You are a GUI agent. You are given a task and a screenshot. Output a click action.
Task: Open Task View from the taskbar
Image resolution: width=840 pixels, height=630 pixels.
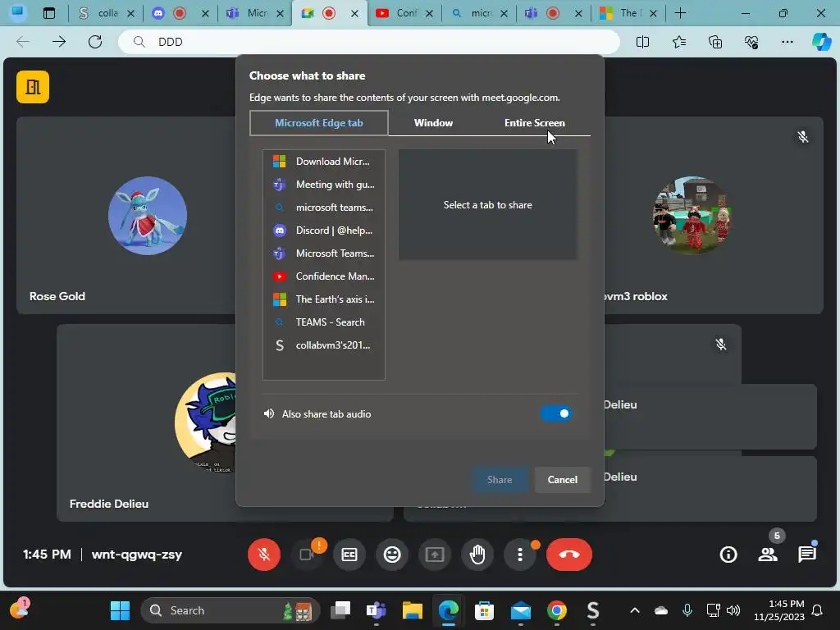click(340, 610)
